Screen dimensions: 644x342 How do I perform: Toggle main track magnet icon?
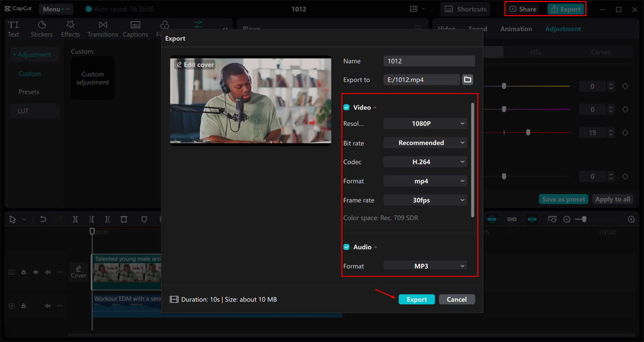[x=492, y=219]
